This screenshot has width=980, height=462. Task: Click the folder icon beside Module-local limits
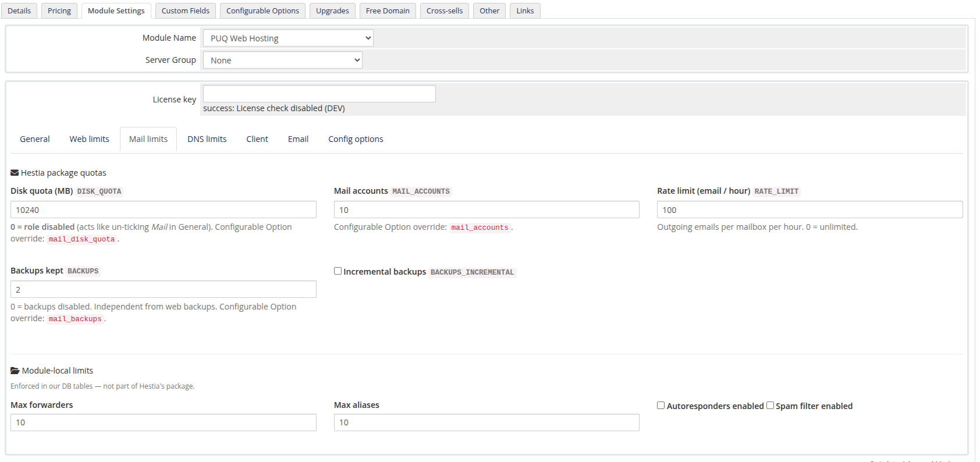pos(15,371)
